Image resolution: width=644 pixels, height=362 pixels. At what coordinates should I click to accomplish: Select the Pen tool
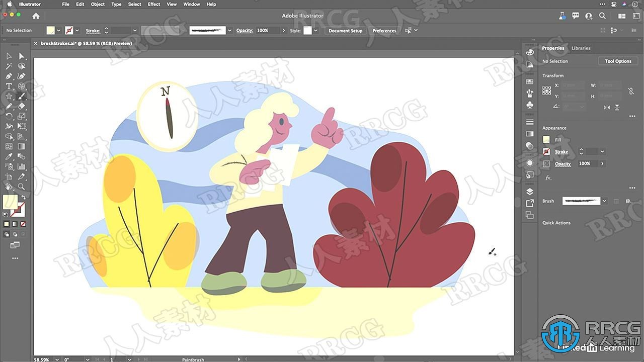pos(9,76)
